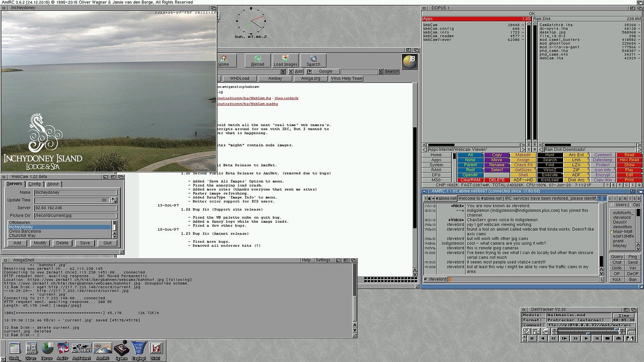Open the Shell icon in the bottom dock

[x=15, y=351]
